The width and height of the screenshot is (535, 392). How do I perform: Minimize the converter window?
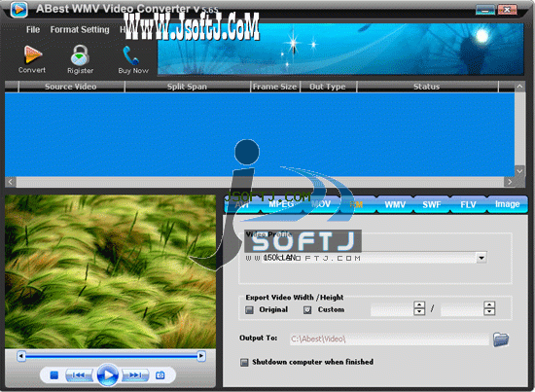coord(485,10)
